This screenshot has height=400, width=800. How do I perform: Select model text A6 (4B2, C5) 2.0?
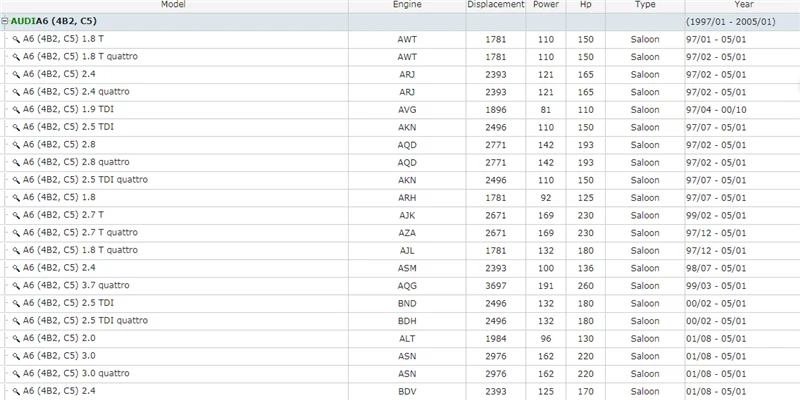click(59, 338)
